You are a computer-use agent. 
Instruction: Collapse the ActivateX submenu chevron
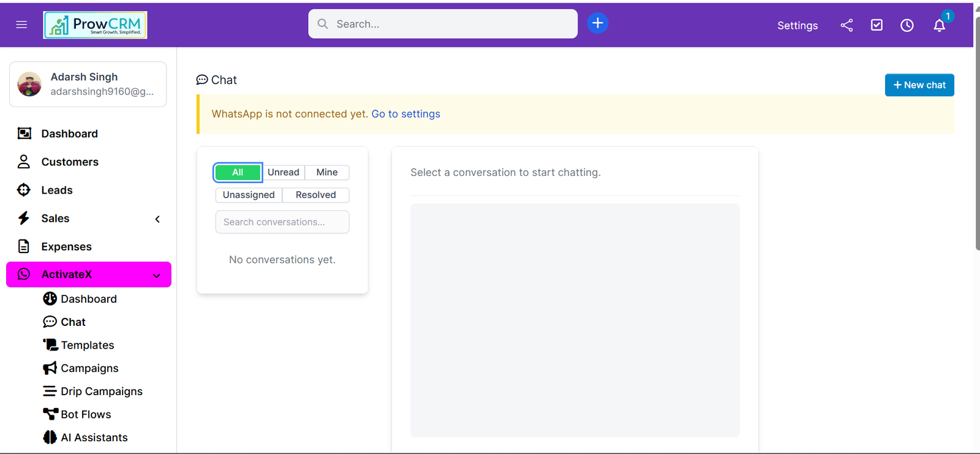tap(157, 276)
